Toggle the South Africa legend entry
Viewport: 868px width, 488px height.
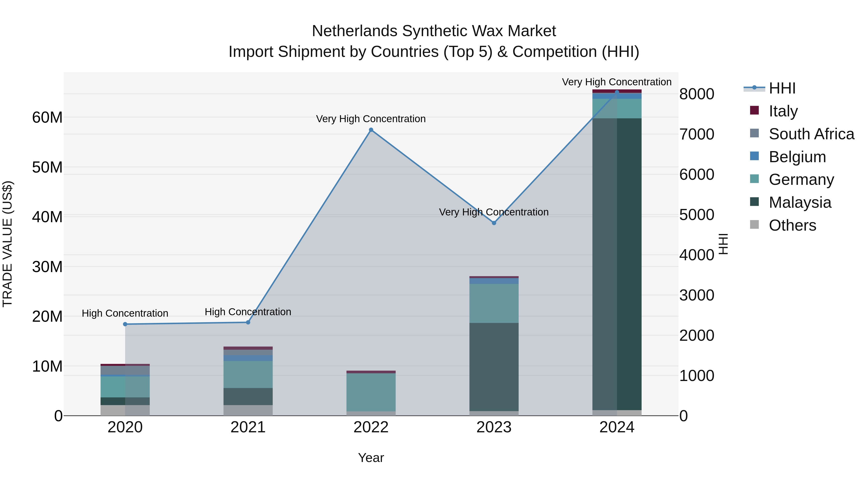point(802,134)
